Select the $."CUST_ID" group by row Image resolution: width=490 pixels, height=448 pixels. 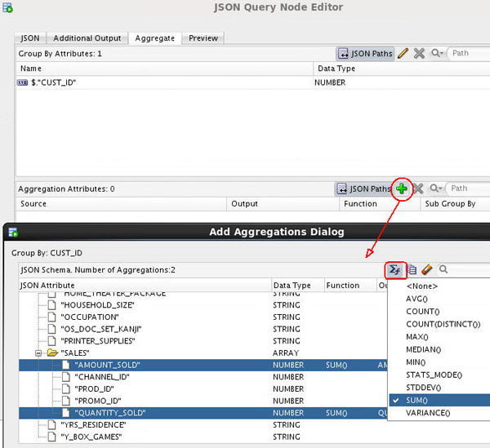tap(252, 82)
